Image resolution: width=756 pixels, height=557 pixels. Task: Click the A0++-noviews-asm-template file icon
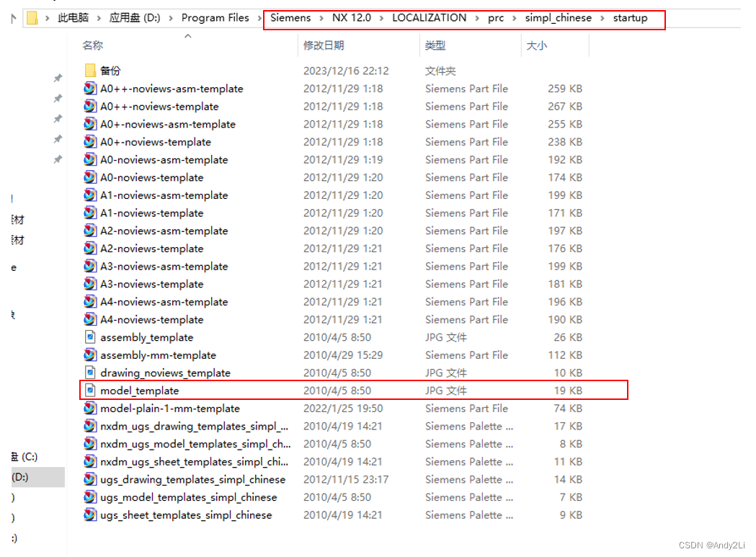point(89,89)
